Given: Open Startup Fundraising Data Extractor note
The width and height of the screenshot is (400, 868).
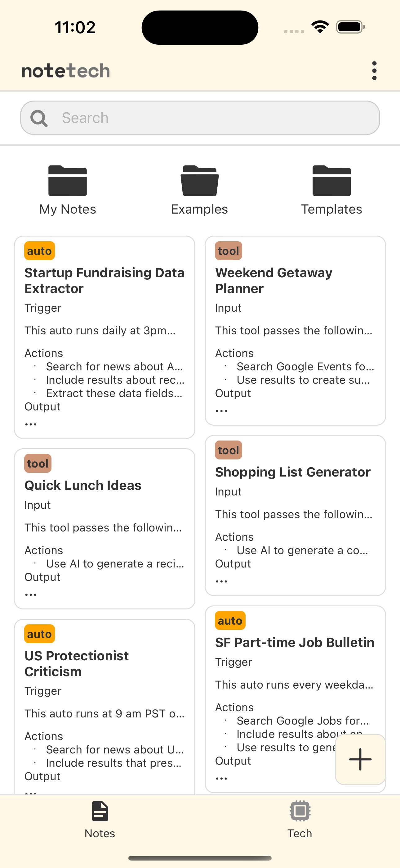Looking at the screenshot, I should (x=104, y=280).
